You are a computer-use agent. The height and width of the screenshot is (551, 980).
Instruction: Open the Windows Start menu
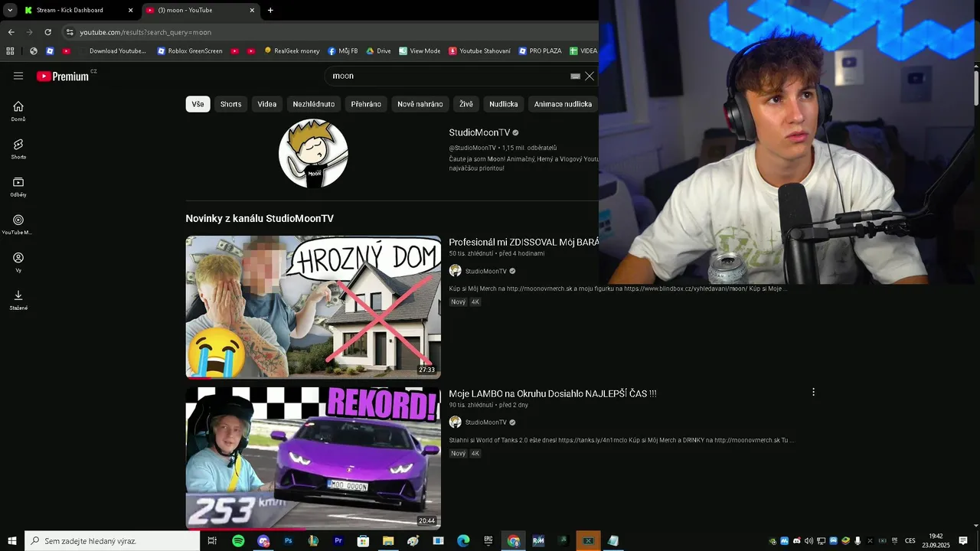coord(12,541)
